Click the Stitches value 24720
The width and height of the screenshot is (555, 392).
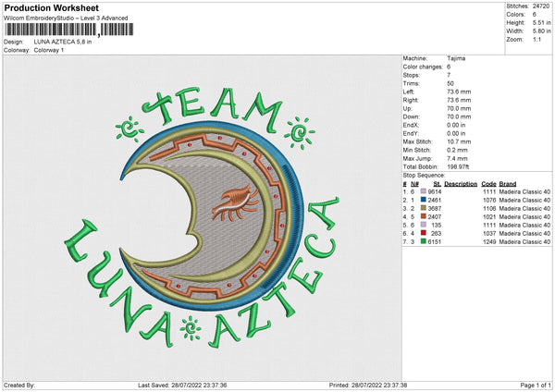pyautogui.click(x=541, y=6)
